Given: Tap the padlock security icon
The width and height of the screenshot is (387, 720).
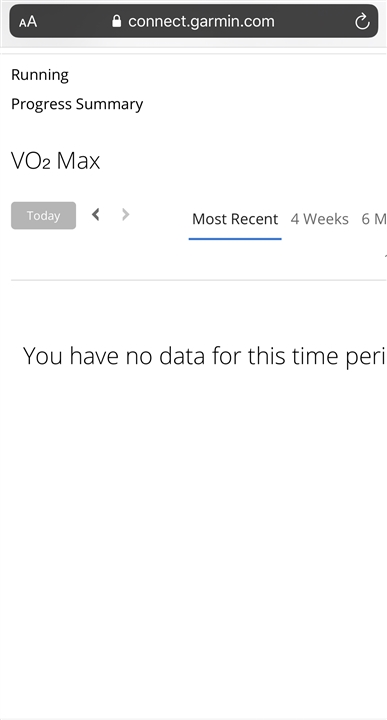Looking at the screenshot, I should (x=117, y=21).
